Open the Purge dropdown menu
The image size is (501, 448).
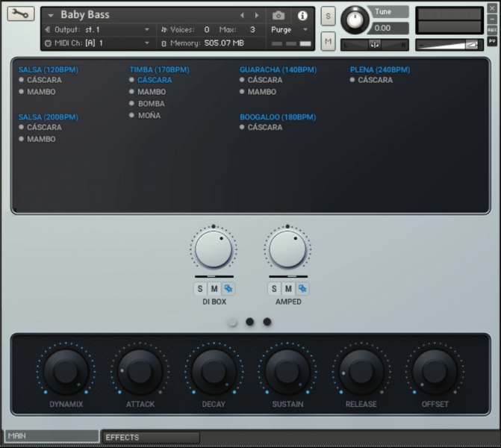pos(290,30)
